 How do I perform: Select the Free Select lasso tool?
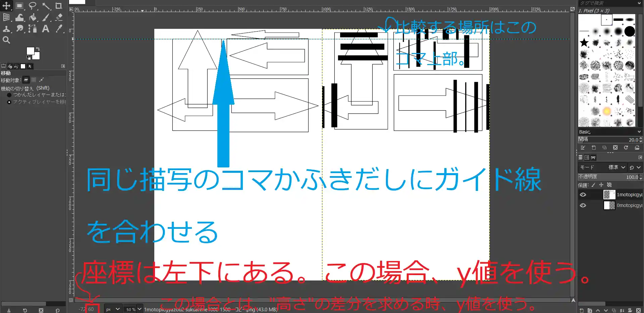(x=33, y=6)
